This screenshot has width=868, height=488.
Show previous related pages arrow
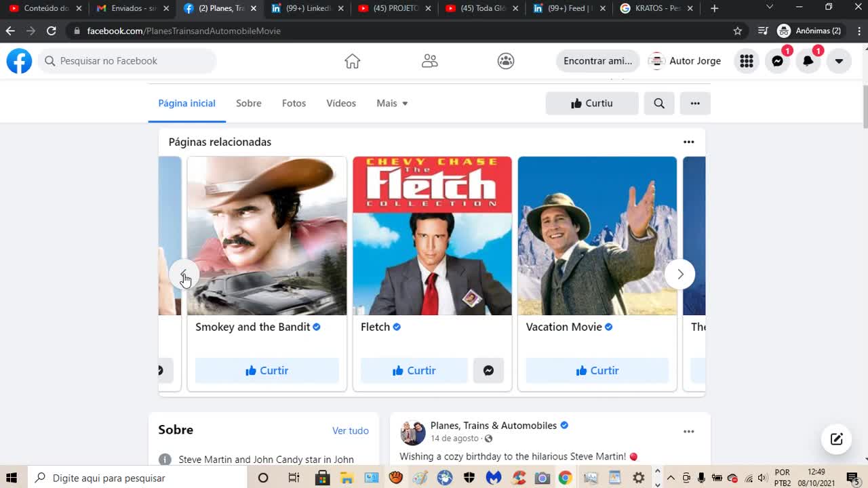pyautogui.click(x=184, y=274)
